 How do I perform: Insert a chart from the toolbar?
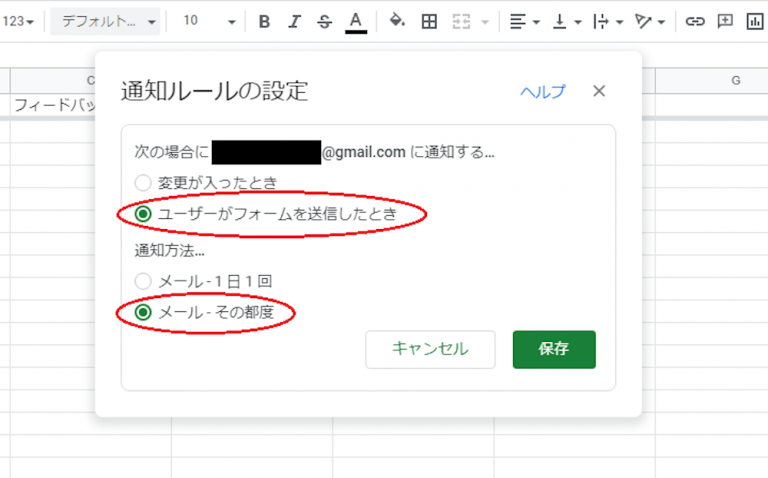[755, 21]
